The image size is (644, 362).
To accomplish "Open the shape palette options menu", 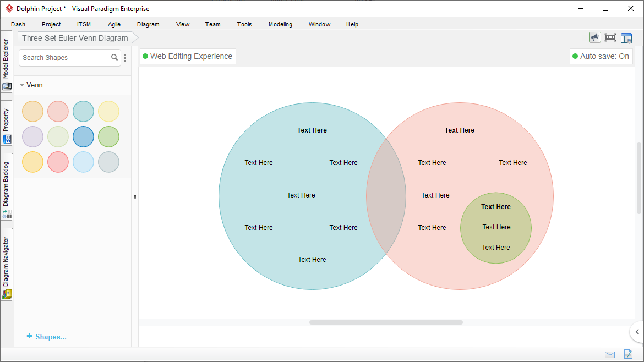I will click(125, 58).
